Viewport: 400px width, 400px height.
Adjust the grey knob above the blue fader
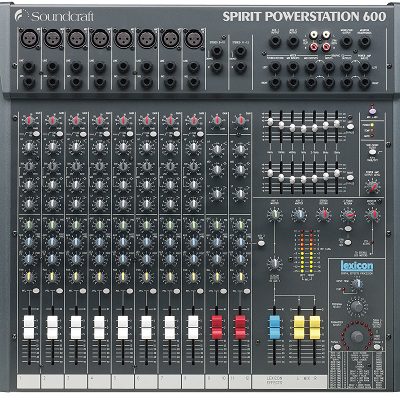tap(274, 263)
